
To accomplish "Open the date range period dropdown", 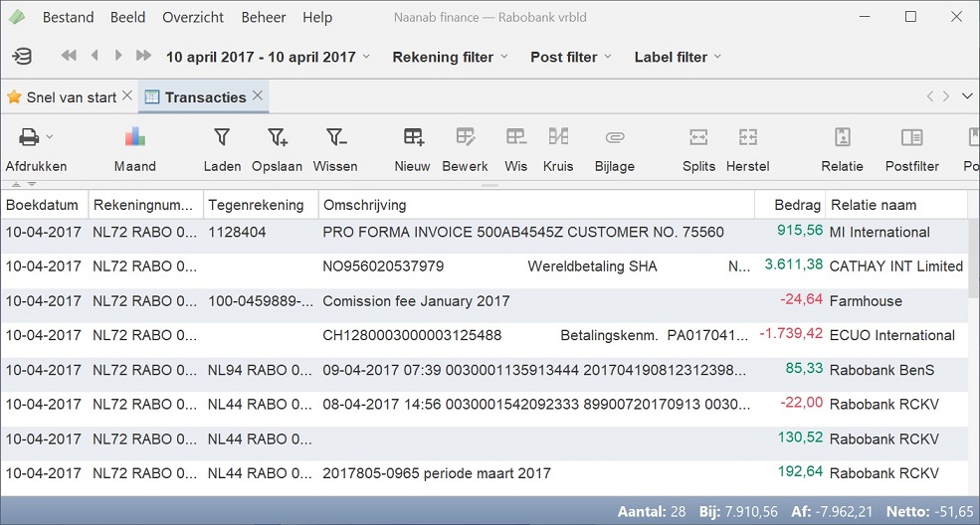I will [268, 57].
